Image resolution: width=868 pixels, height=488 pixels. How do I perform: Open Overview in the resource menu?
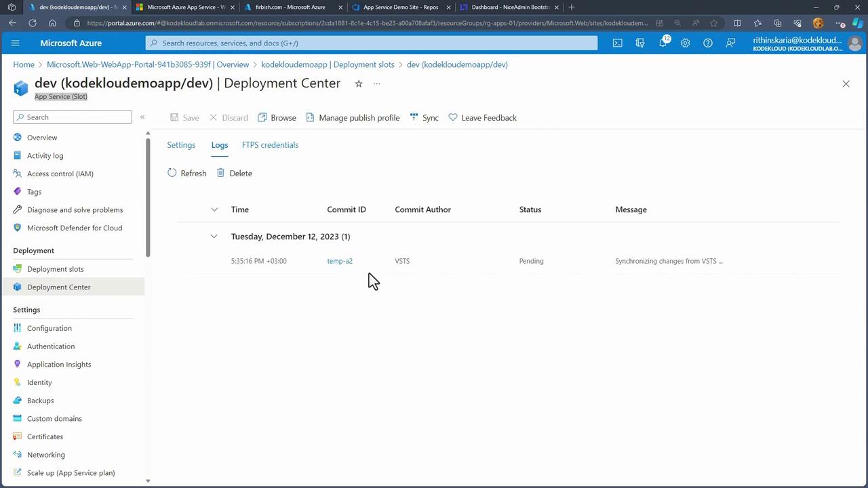click(x=42, y=138)
